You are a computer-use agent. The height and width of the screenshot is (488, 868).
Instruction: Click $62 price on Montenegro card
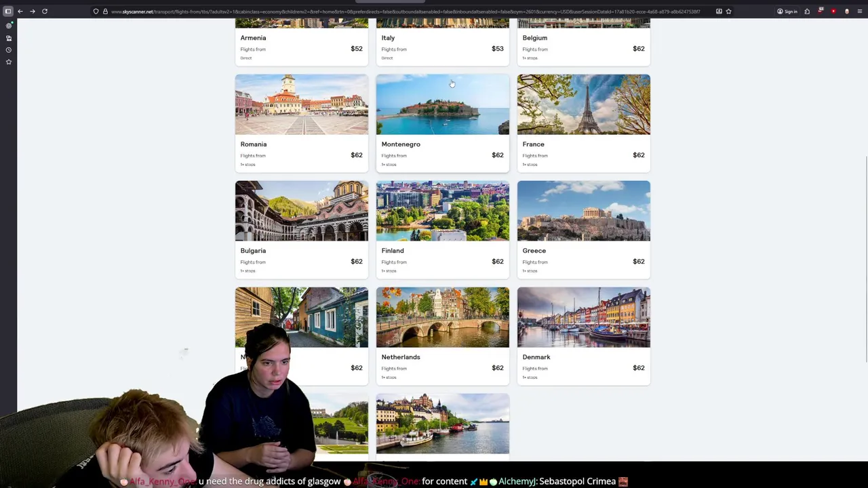tap(498, 155)
